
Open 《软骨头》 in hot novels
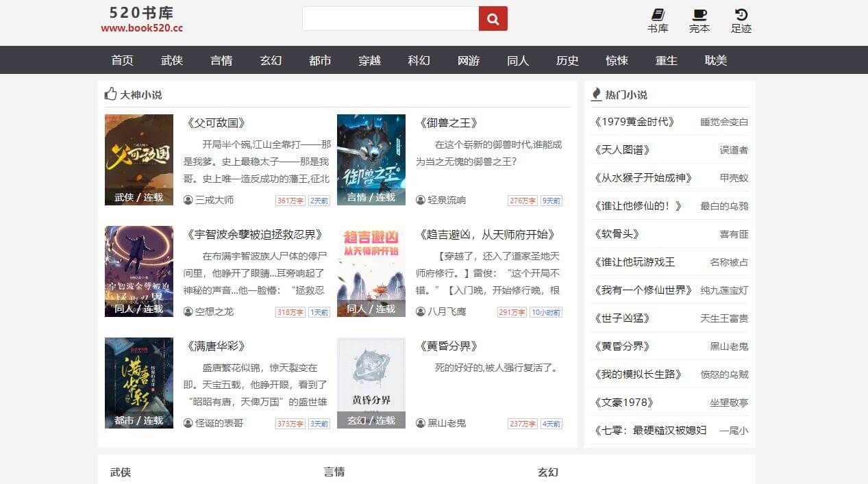click(617, 234)
